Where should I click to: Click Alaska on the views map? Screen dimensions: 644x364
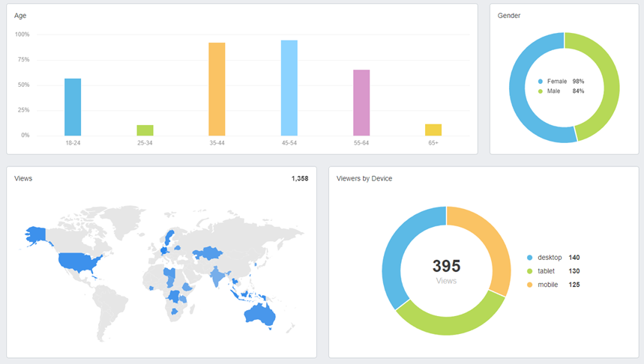(x=36, y=236)
